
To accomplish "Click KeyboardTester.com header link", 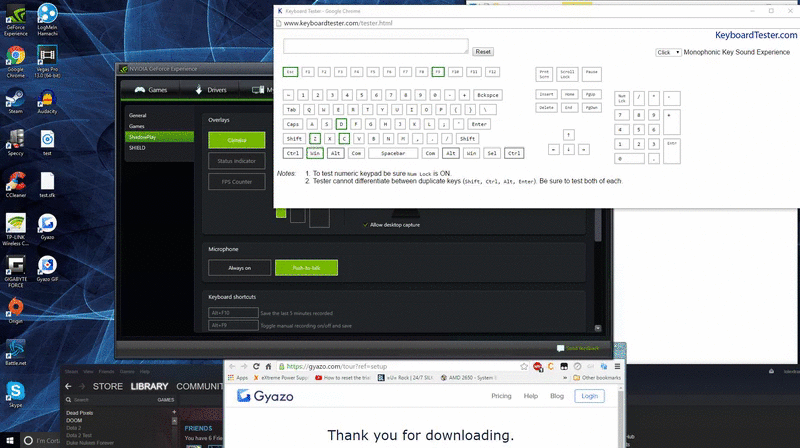I will (x=756, y=35).
